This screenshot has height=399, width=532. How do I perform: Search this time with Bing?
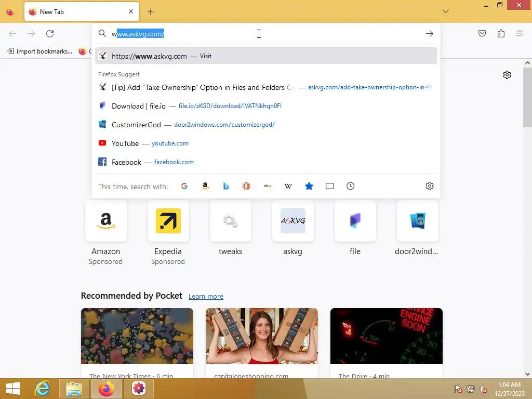click(x=225, y=186)
